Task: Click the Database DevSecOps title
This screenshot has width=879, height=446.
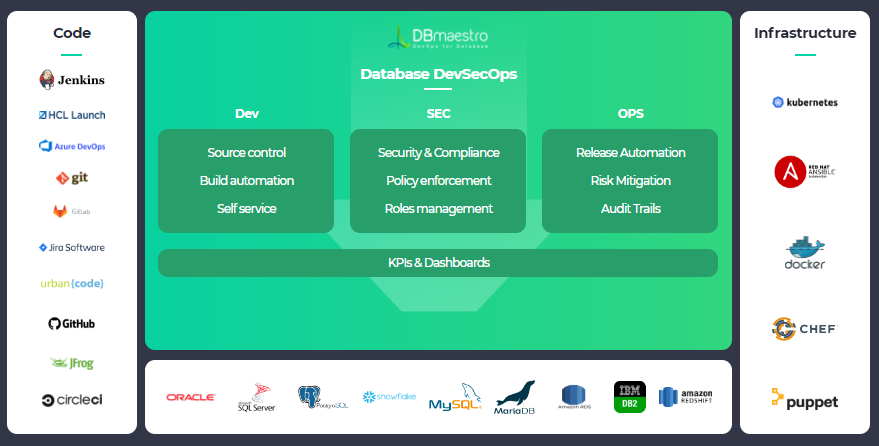Action: click(438, 74)
